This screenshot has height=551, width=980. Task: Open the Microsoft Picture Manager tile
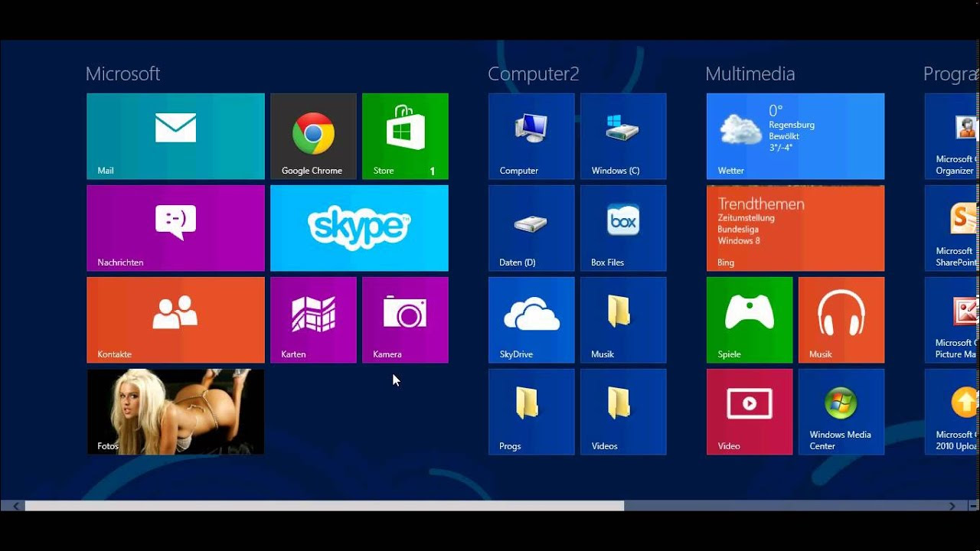pyautogui.click(x=952, y=320)
